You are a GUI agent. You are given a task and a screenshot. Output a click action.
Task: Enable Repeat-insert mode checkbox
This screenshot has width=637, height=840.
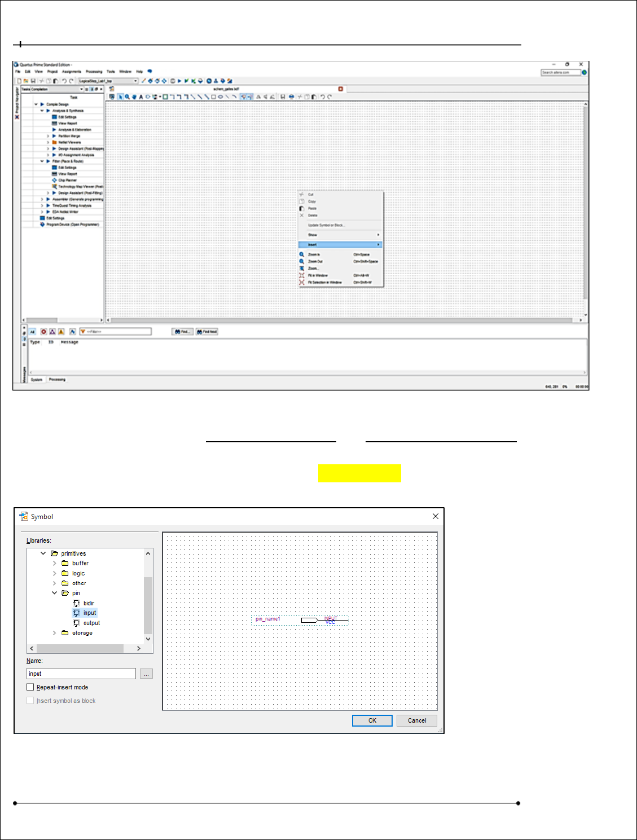(x=30, y=687)
